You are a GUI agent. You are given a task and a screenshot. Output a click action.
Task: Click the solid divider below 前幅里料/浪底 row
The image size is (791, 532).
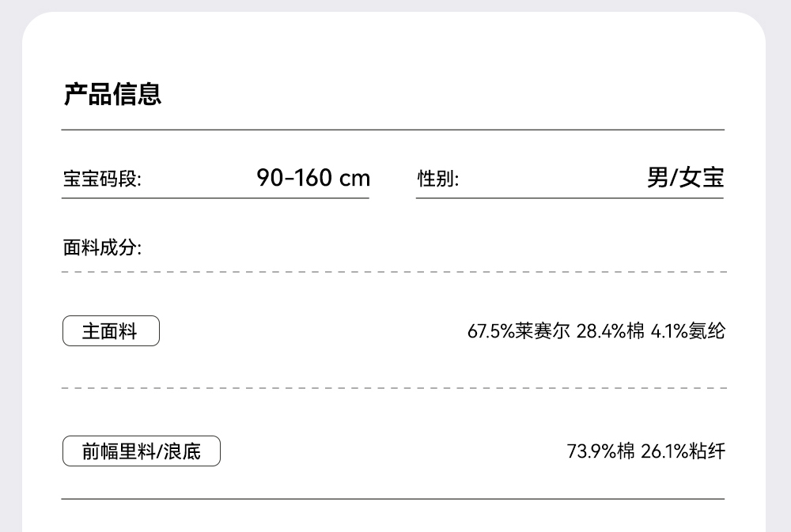point(393,499)
